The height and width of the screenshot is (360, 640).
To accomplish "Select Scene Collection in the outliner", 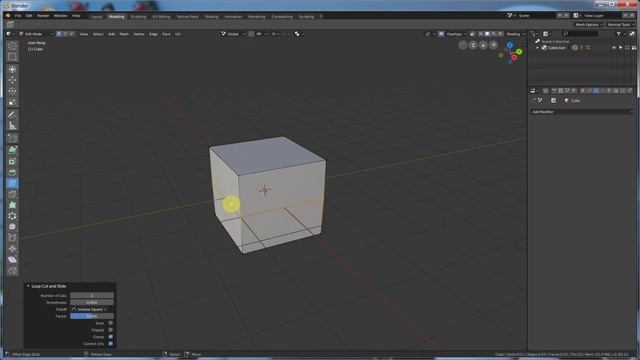I will [555, 41].
